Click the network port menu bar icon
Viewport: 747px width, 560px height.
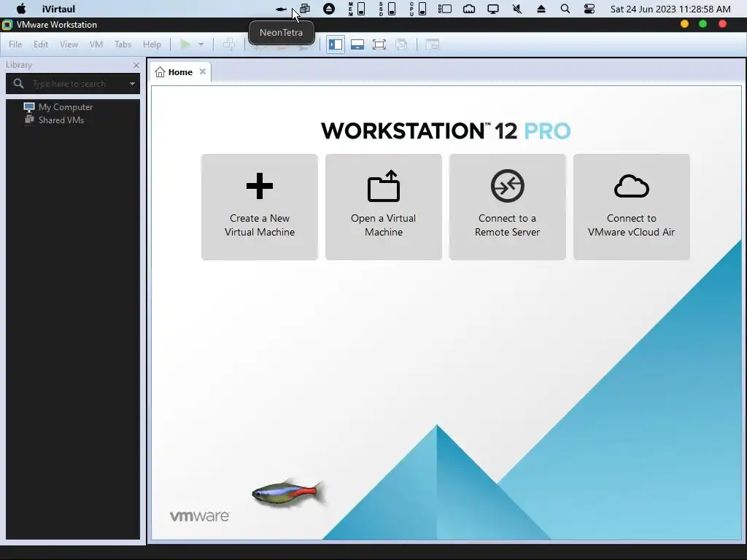(x=469, y=9)
